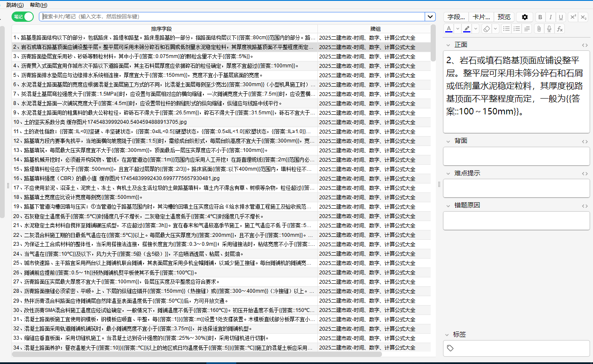
Task: Open the search history dropdown arrow
Action: [430, 17]
